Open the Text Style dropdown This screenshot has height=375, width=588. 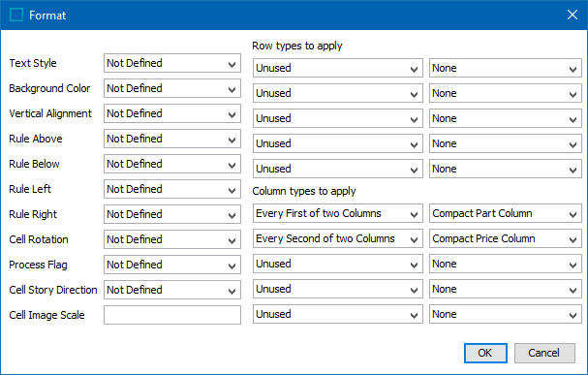tap(172, 63)
